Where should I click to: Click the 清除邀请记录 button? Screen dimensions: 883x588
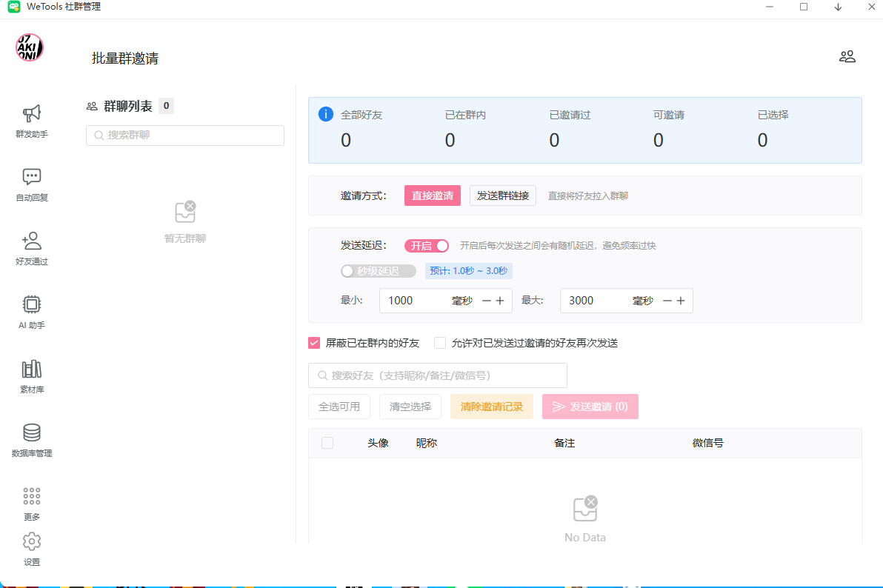(492, 407)
